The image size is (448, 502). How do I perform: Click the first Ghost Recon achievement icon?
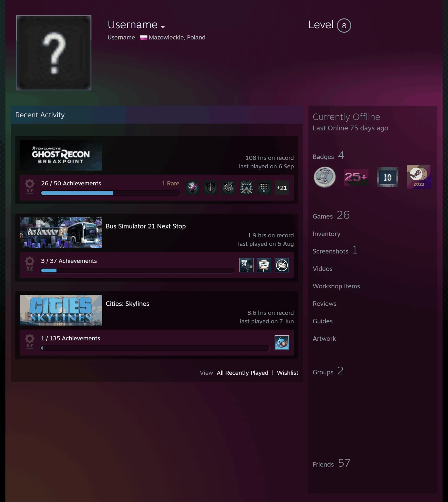(x=192, y=187)
